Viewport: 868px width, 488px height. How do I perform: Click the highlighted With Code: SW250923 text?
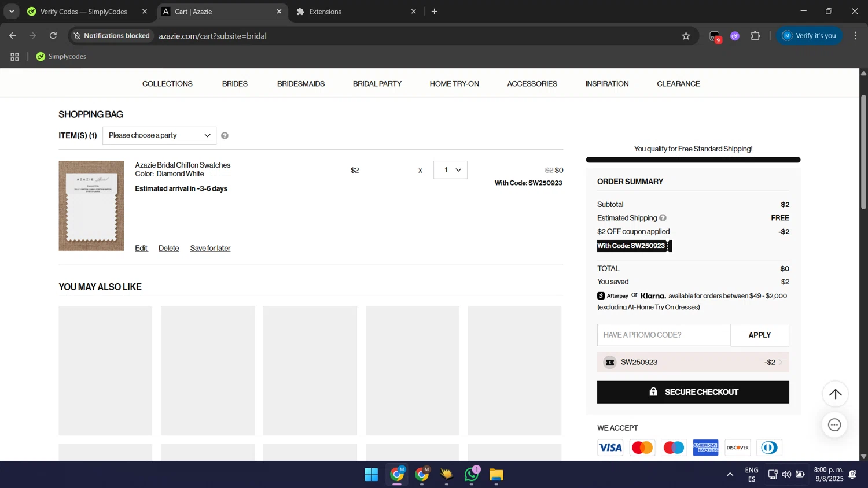(634, 246)
